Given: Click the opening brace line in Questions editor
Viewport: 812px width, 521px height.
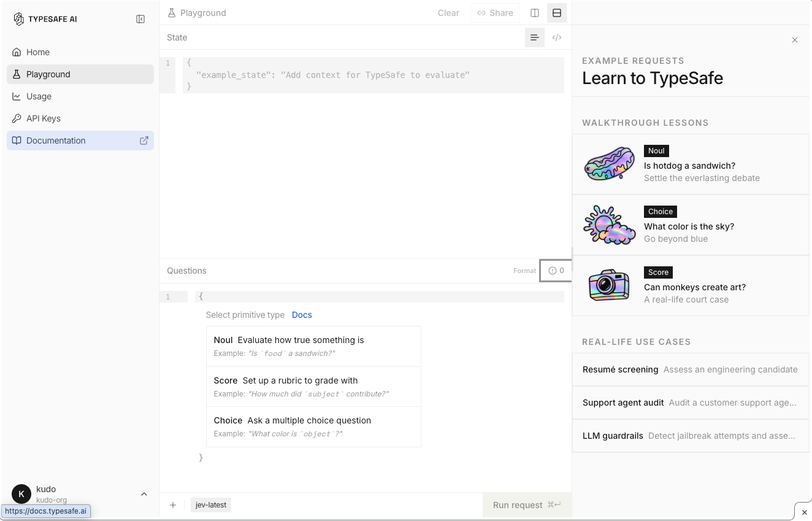Looking at the screenshot, I should [x=380, y=297].
